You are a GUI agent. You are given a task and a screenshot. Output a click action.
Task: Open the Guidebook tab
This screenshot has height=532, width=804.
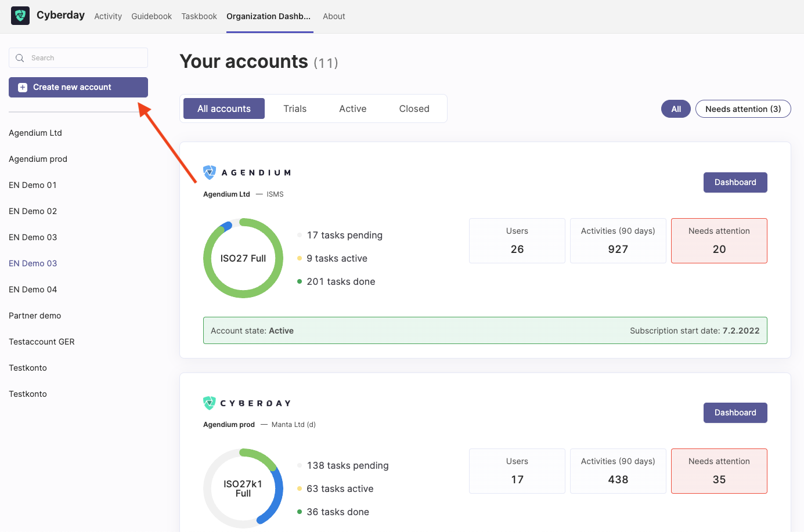(152, 16)
